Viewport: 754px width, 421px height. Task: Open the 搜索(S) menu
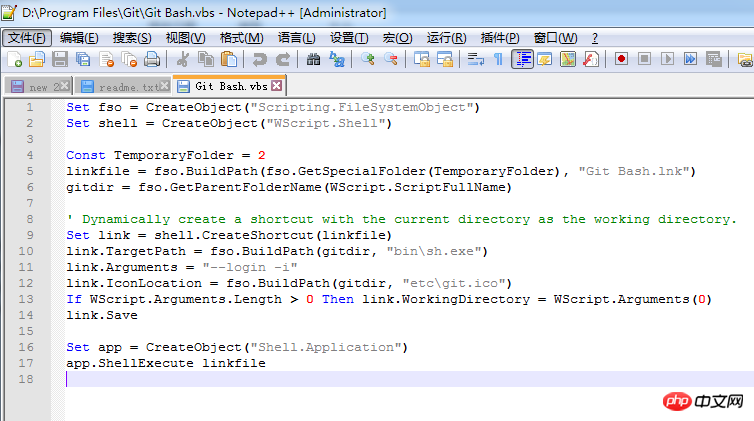coord(132,38)
